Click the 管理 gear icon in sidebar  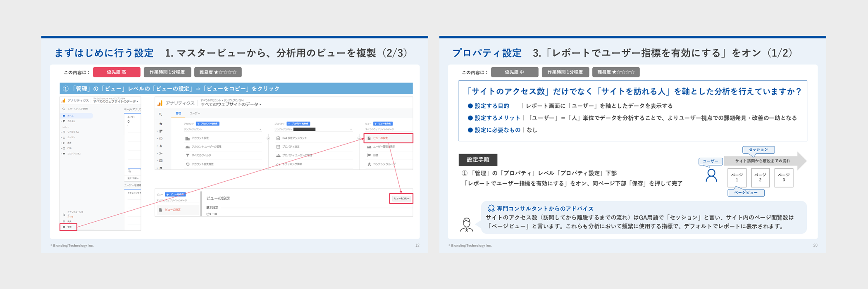pyautogui.click(x=64, y=227)
